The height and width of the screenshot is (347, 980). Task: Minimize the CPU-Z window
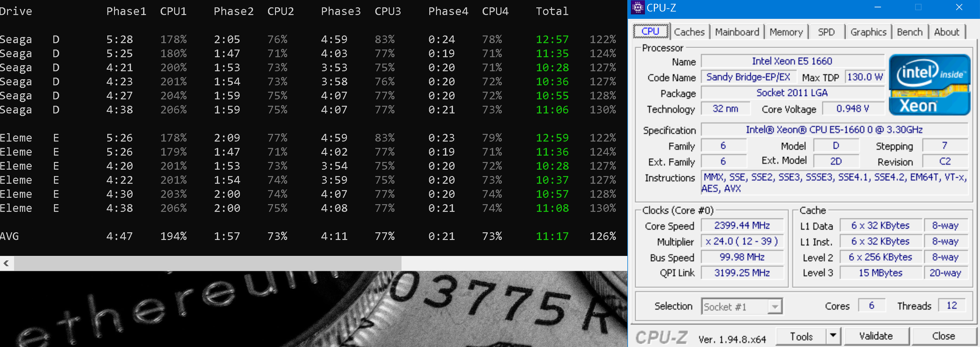click(x=878, y=7)
